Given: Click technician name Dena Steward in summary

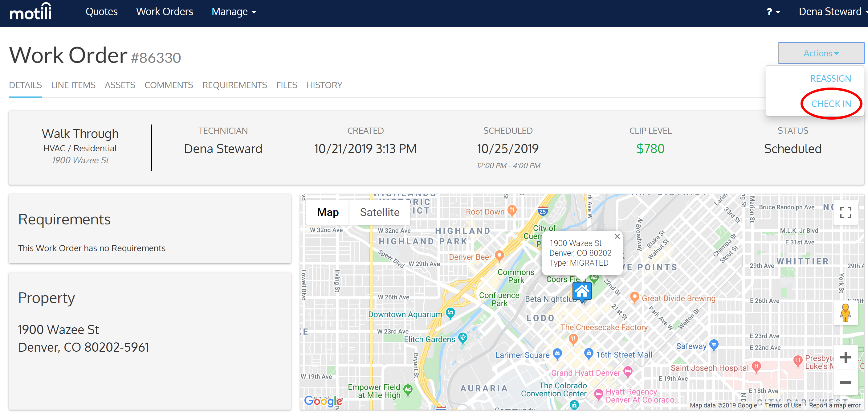Looking at the screenshot, I should coord(223,149).
